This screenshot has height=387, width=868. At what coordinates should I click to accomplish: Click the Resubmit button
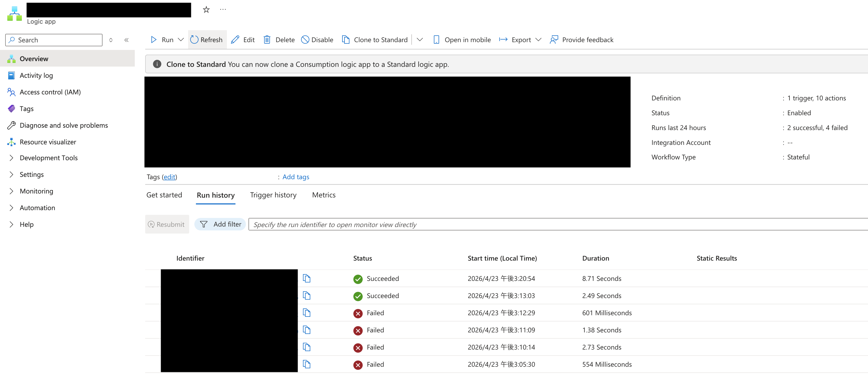point(167,224)
